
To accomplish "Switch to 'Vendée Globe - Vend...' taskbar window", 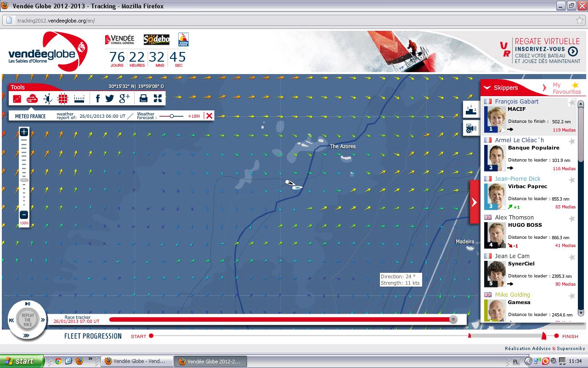I will tap(137, 361).
